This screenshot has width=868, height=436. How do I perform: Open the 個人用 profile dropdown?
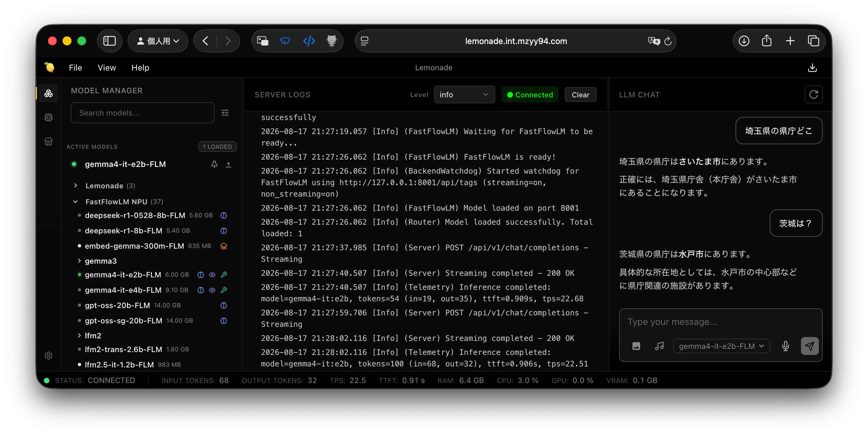(x=158, y=41)
